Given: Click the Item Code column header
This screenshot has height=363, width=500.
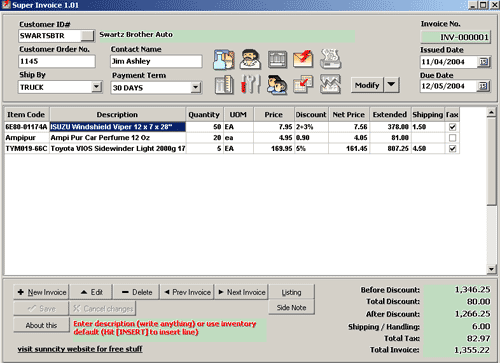Looking at the screenshot, I should (x=26, y=115).
